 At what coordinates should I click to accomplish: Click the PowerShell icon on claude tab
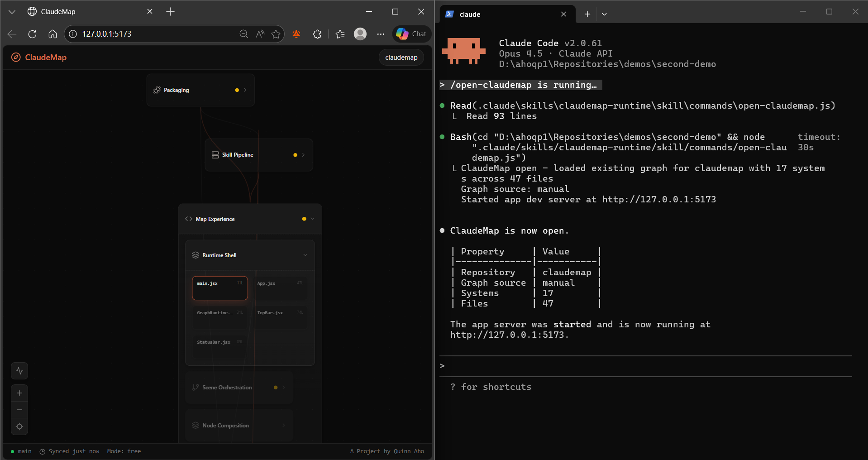coord(449,14)
